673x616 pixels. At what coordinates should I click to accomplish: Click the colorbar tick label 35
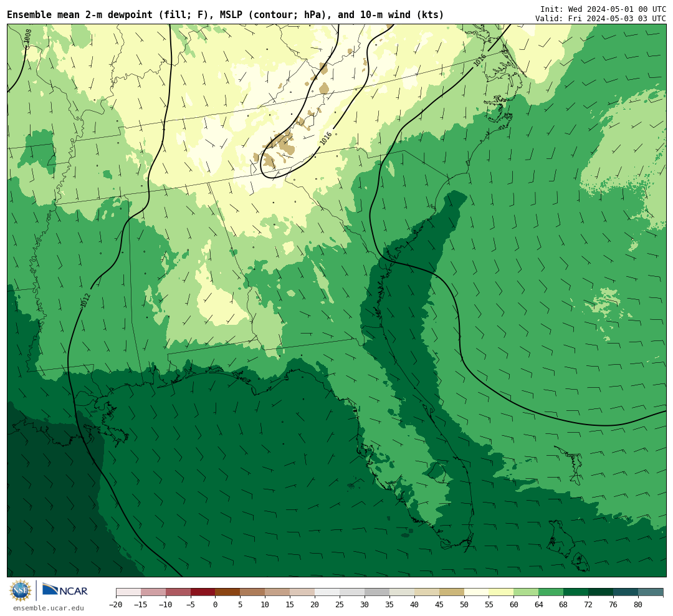coord(389,605)
